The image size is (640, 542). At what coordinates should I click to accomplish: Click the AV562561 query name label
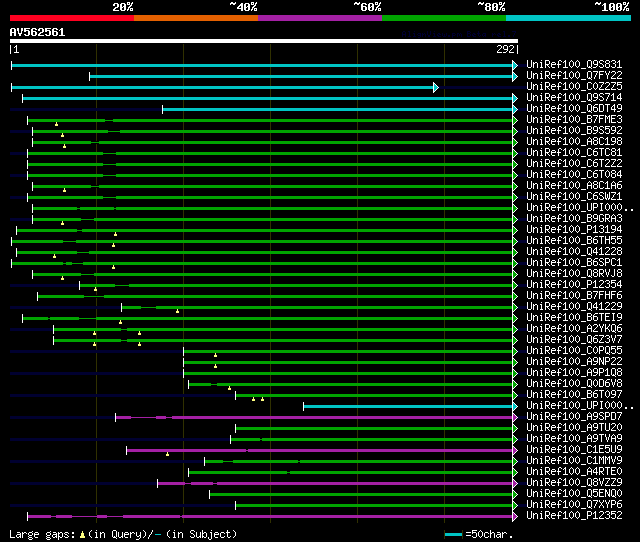38,32
